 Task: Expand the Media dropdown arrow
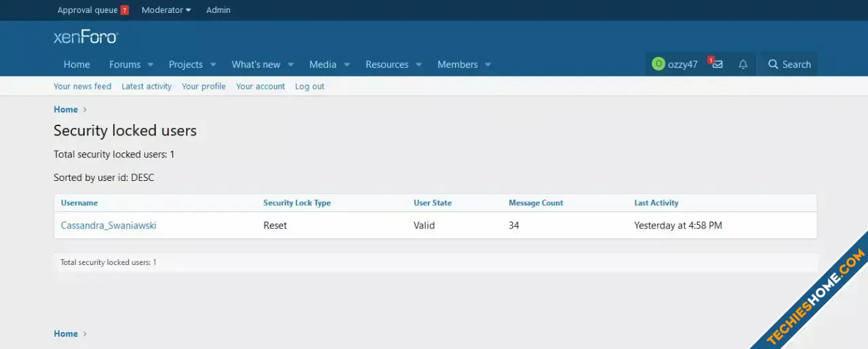pyautogui.click(x=347, y=65)
